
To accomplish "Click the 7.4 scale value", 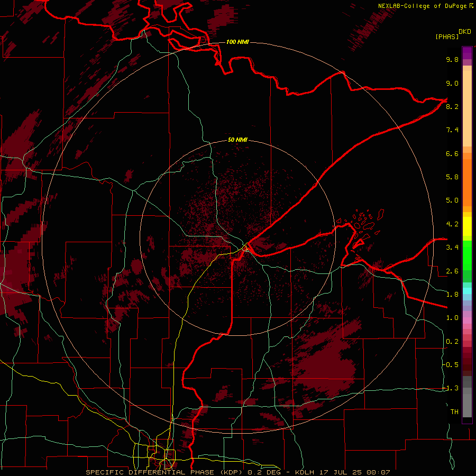I will tap(452, 130).
